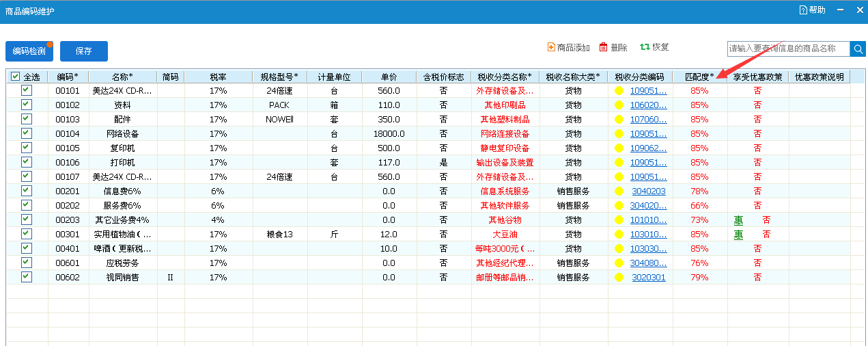Click the 粮食13 specification cell
This screenshot has width=868, height=346.
tap(279, 235)
